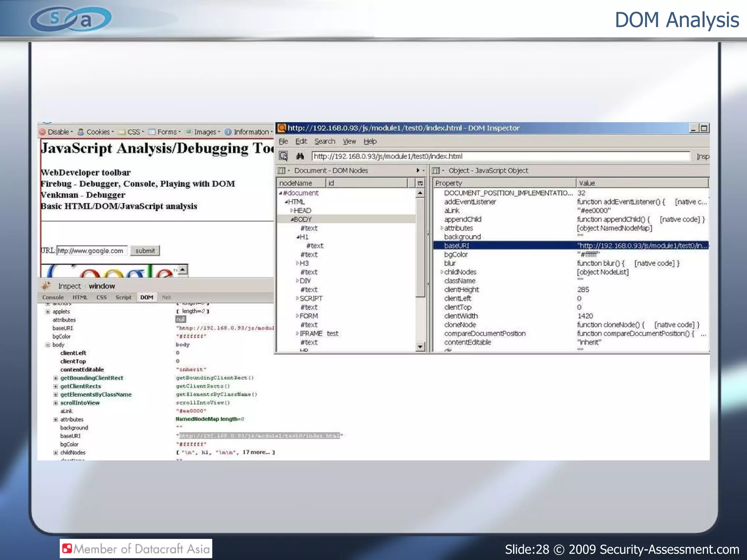
Task: Switch to the HTML tab in Firebug
Action: click(x=80, y=297)
